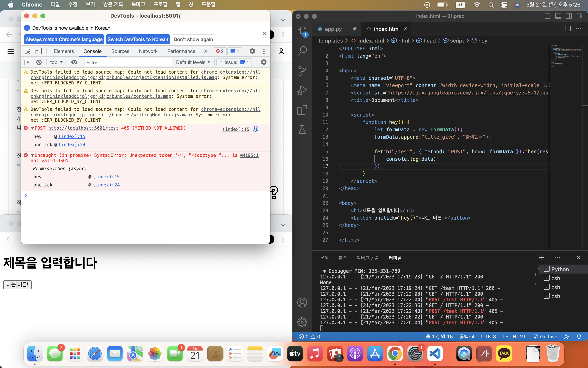Collapse the Uncaught SyntaxError stack trace

click(32, 155)
